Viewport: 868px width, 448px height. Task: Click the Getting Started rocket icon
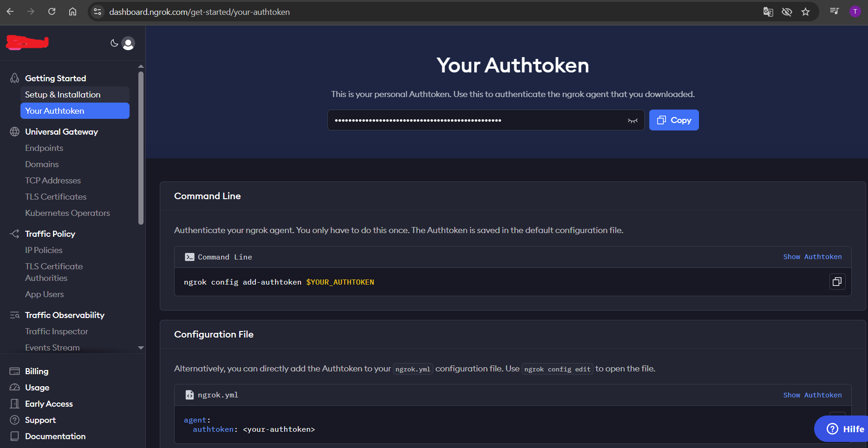pos(15,78)
